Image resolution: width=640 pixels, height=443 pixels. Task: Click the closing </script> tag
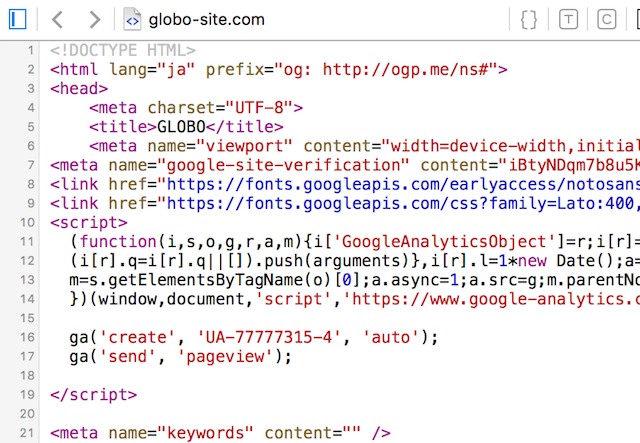93,395
